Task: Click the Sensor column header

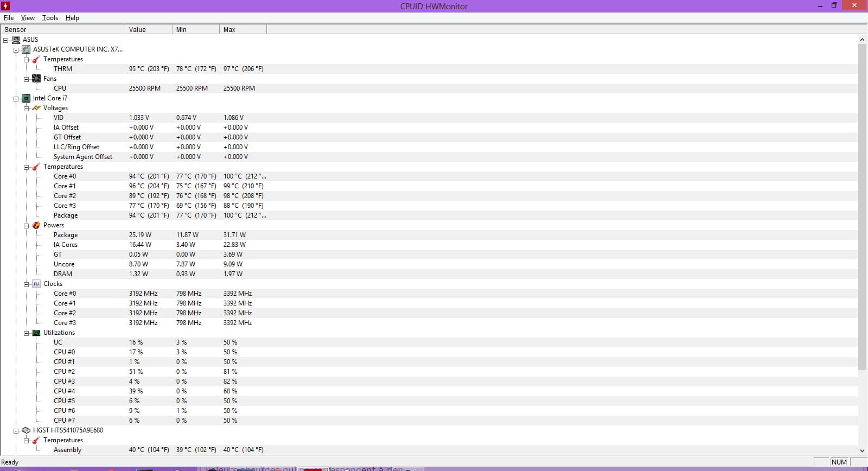Action: (63, 29)
